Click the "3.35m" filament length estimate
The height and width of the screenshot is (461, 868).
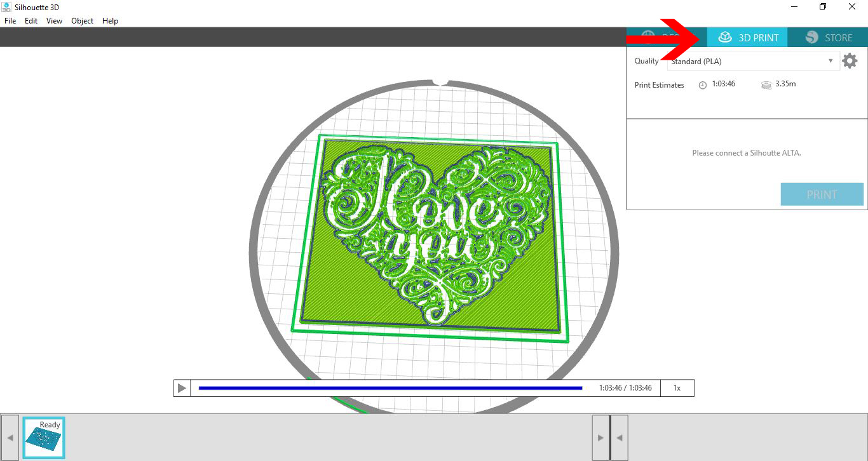[x=786, y=84]
